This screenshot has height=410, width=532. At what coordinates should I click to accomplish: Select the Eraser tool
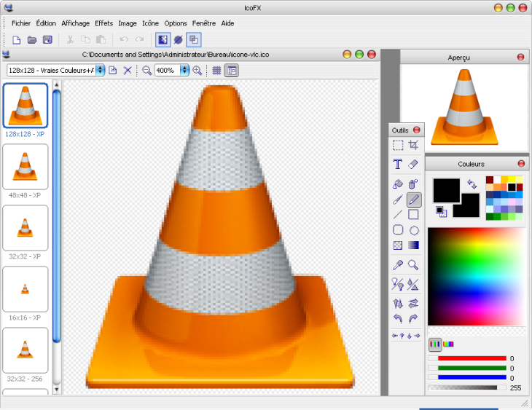pos(413,165)
